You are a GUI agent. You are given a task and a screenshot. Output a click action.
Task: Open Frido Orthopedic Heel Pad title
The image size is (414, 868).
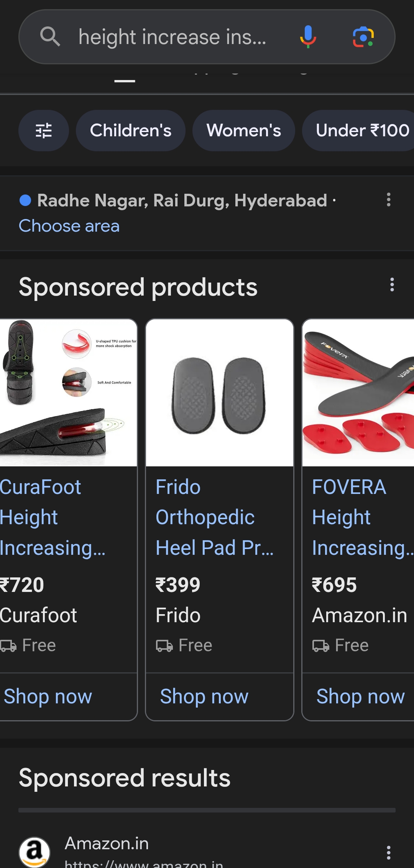click(x=215, y=517)
